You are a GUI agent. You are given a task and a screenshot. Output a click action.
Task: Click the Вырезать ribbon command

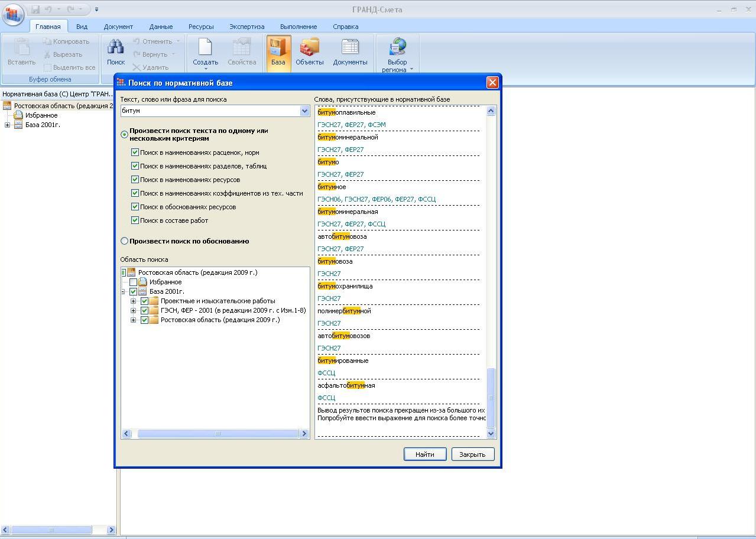63,54
